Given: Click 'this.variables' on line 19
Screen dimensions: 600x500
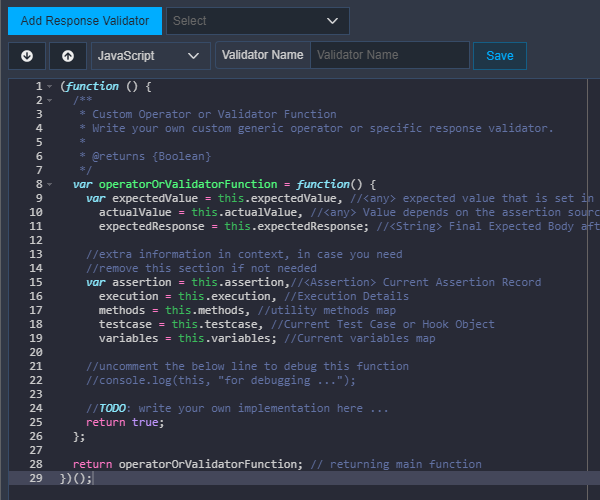Looking at the screenshot, I should tap(225, 339).
